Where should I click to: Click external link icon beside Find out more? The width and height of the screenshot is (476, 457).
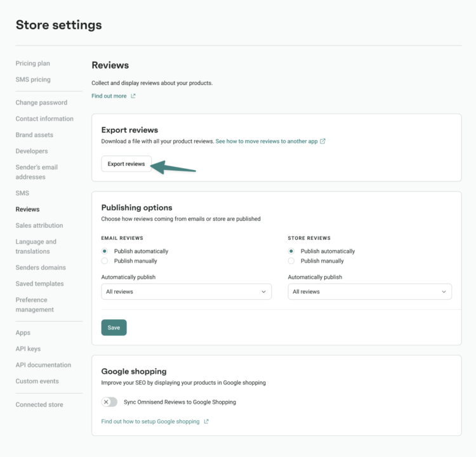pos(133,96)
